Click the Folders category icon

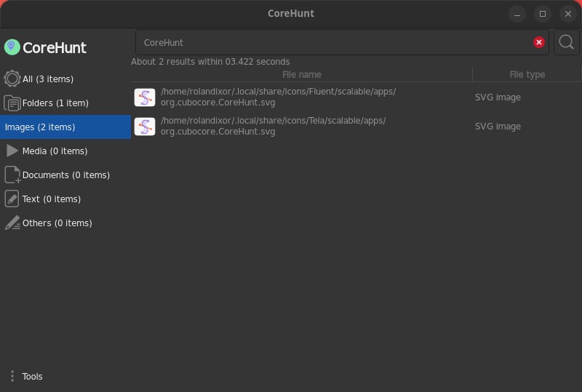click(x=12, y=103)
